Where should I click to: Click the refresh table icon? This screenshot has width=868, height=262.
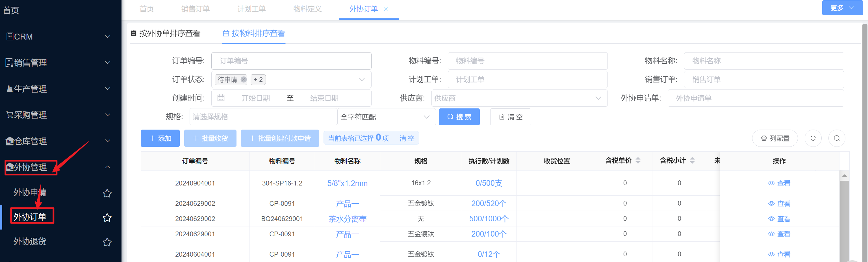coord(813,138)
